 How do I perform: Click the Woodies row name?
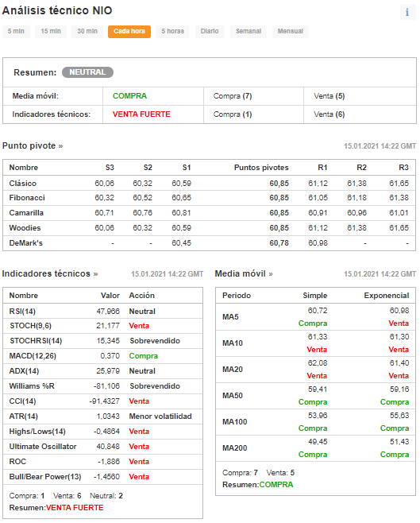click(x=25, y=228)
